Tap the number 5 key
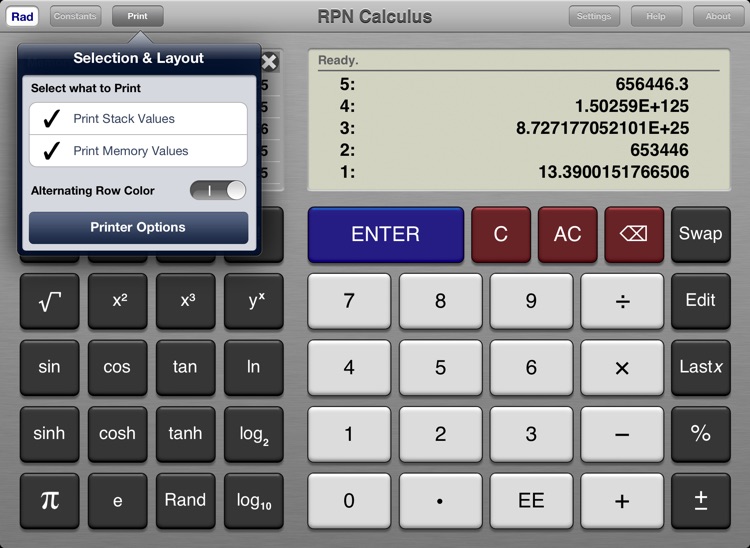 click(440, 367)
